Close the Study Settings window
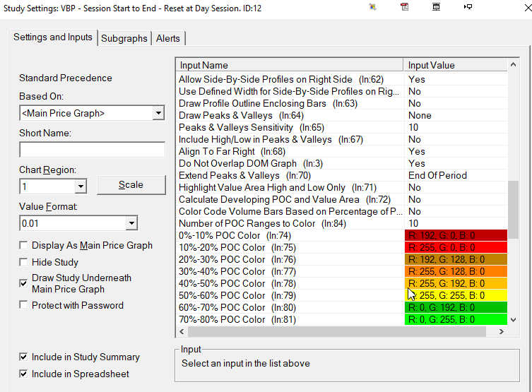This screenshot has height=392, width=532. click(528, 8)
